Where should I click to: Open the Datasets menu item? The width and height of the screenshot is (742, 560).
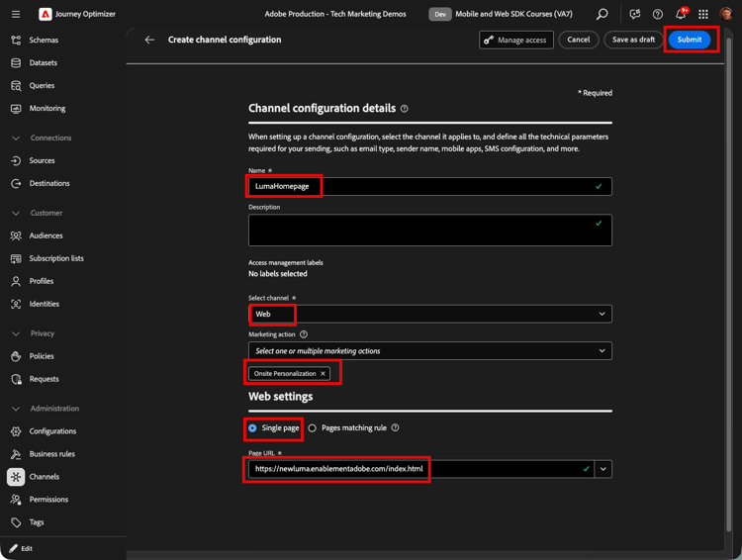pos(44,63)
